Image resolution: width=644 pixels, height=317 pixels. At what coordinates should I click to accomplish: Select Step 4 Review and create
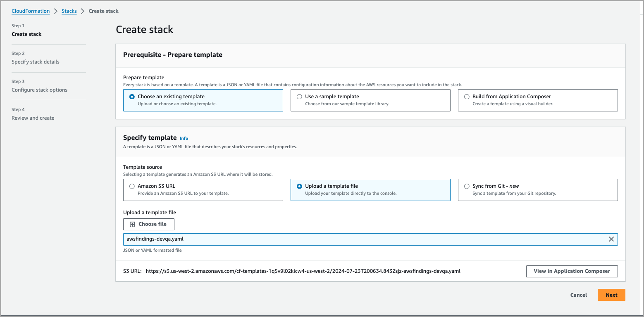pyautogui.click(x=33, y=118)
